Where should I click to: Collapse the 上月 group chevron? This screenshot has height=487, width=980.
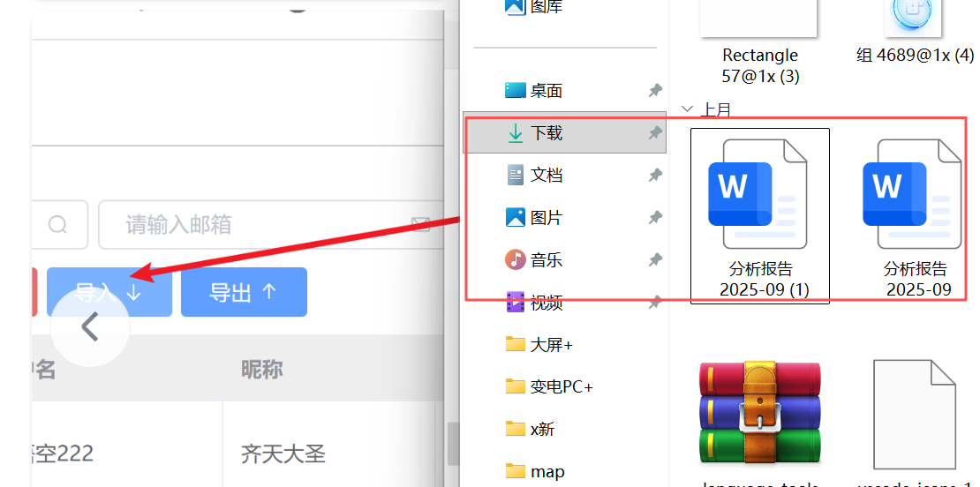click(x=688, y=109)
